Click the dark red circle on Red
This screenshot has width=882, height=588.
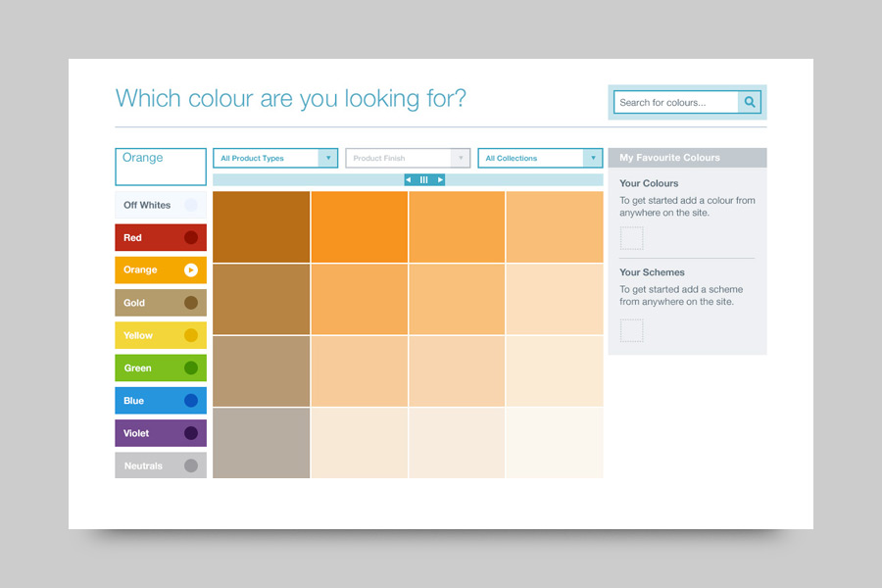click(x=191, y=237)
